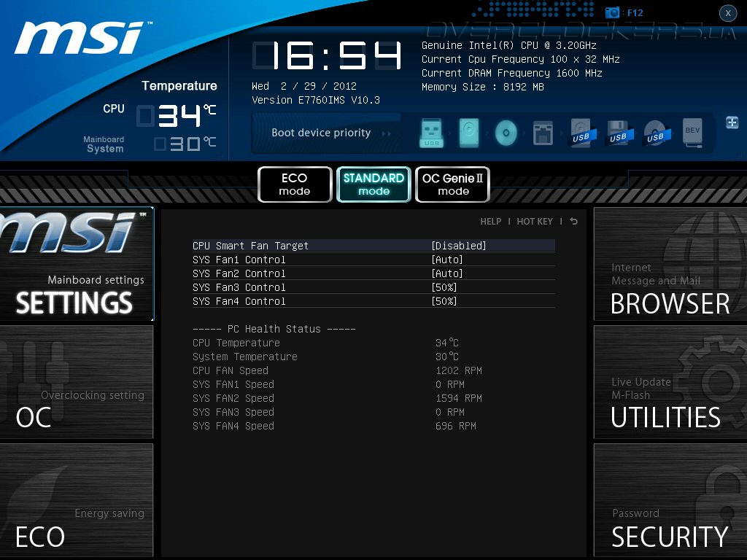Click Memory Size 8192 MB text
The height and width of the screenshot is (560, 747).
[483, 87]
